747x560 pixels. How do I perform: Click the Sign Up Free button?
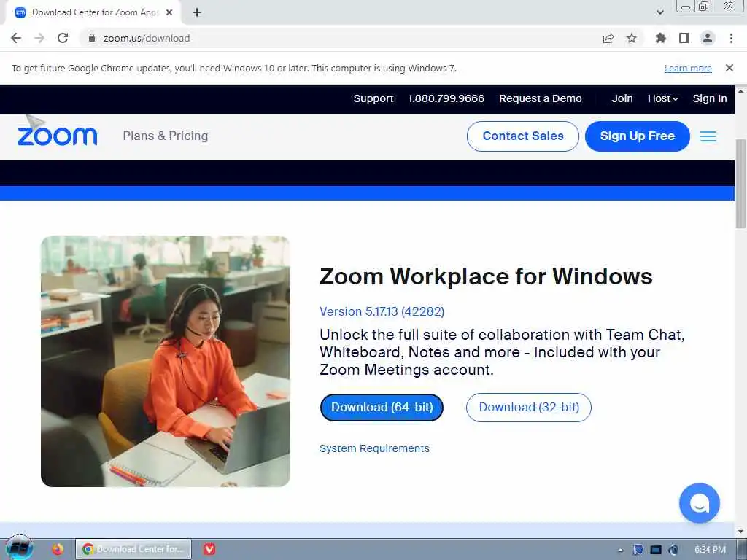[638, 136]
